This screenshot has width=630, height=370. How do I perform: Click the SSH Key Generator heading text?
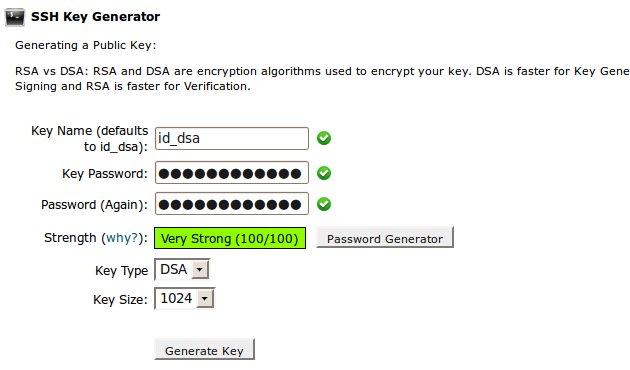pyautogui.click(x=96, y=17)
